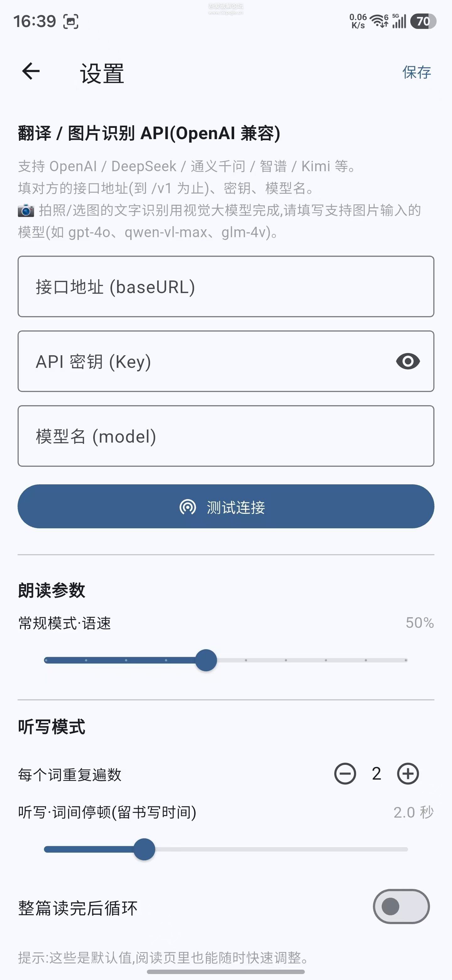
Task: Focus the 接口地址 (baseURL) field
Action: click(x=226, y=286)
